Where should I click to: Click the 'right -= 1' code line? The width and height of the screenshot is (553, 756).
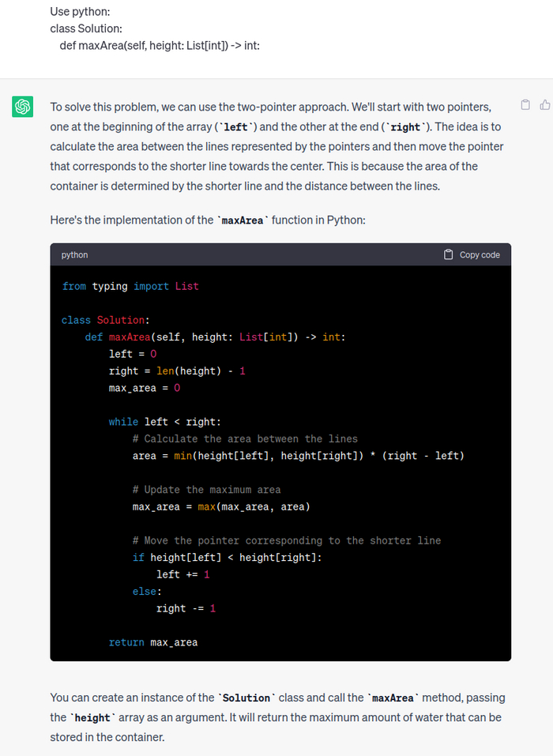[x=186, y=608]
